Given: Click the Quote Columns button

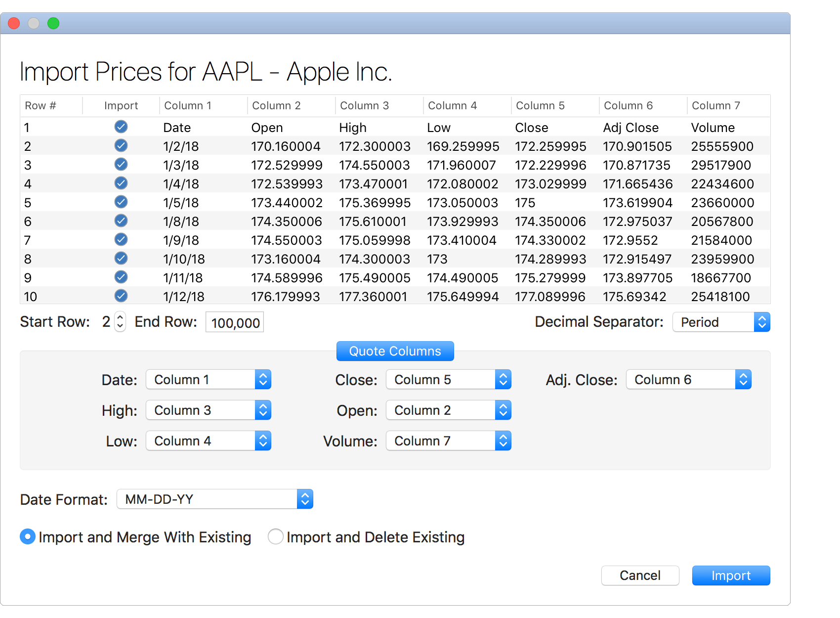Looking at the screenshot, I should [395, 351].
